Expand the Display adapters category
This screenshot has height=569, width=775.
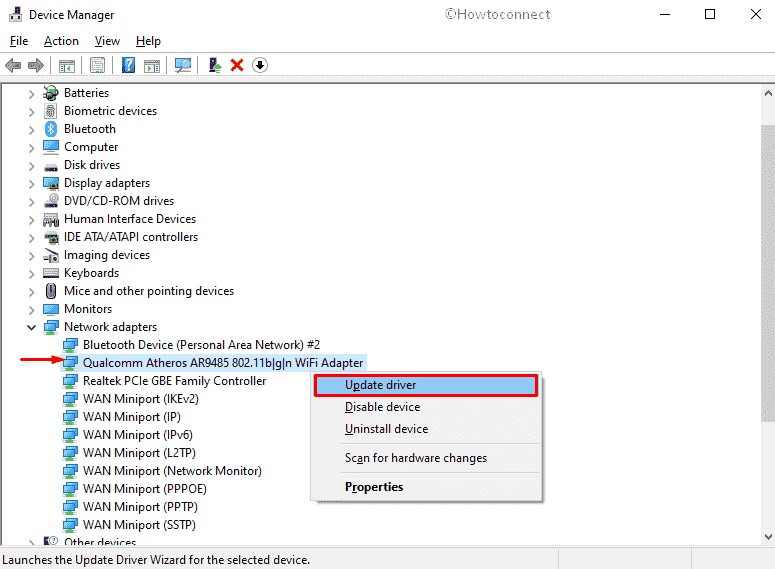point(32,183)
